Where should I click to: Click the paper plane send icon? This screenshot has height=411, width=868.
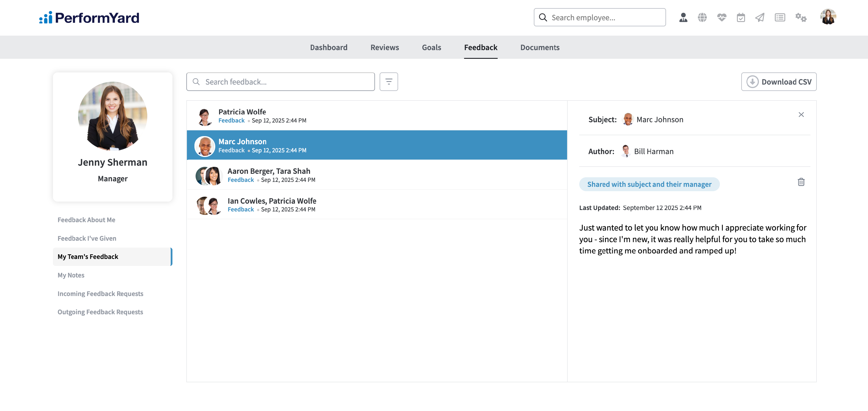coord(760,18)
